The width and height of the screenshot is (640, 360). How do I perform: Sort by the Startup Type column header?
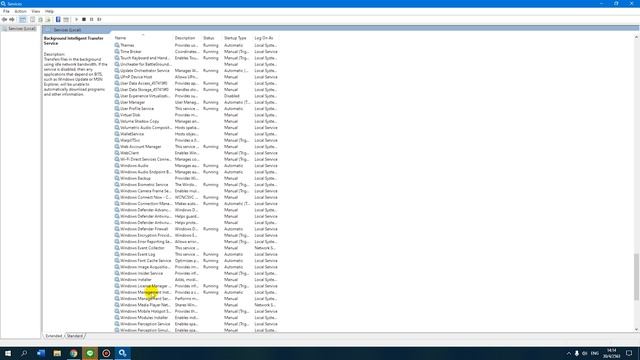pos(237,38)
